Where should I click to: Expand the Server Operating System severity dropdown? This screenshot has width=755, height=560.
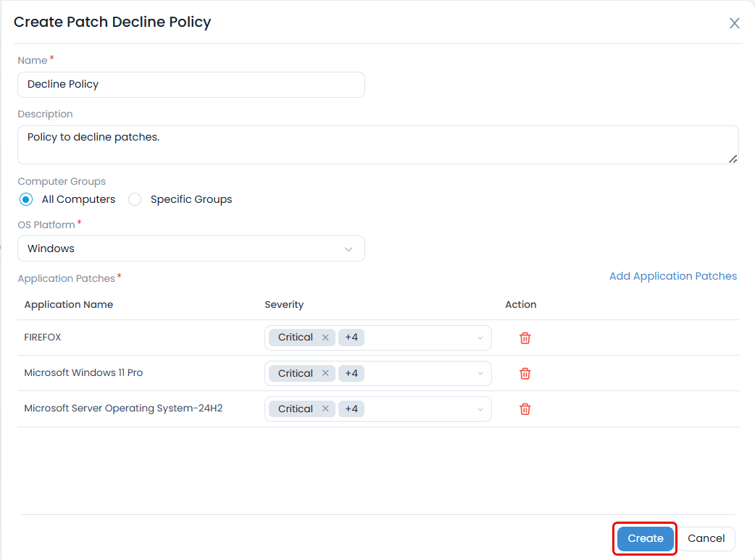[480, 409]
